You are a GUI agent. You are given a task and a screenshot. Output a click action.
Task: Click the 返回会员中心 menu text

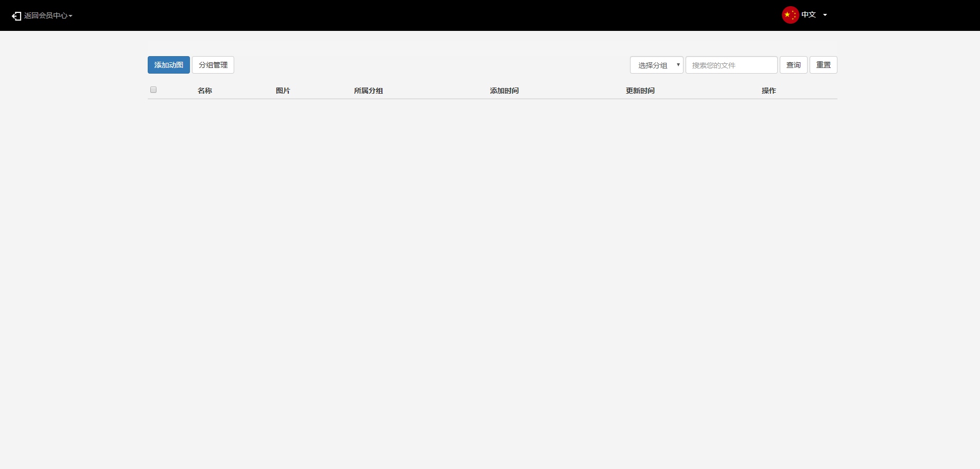(x=45, y=16)
